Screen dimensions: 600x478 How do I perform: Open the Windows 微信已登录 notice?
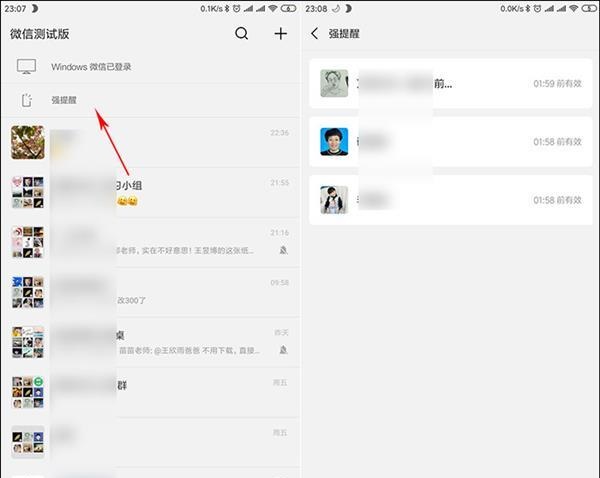(x=150, y=67)
